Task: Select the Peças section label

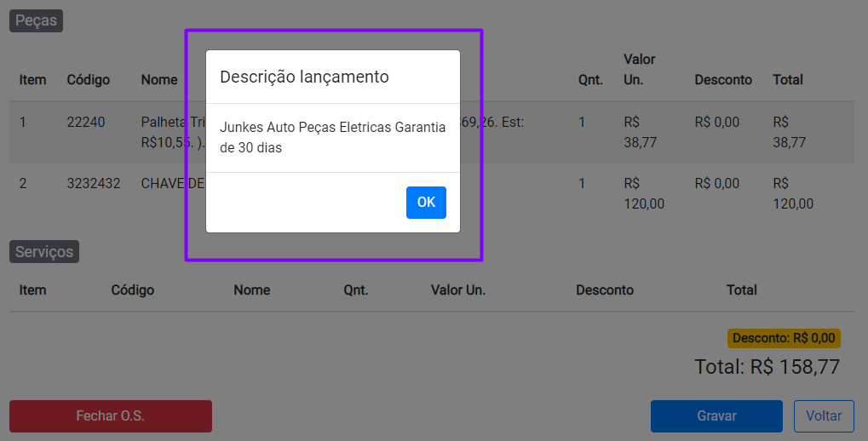Action: (36, 20)
